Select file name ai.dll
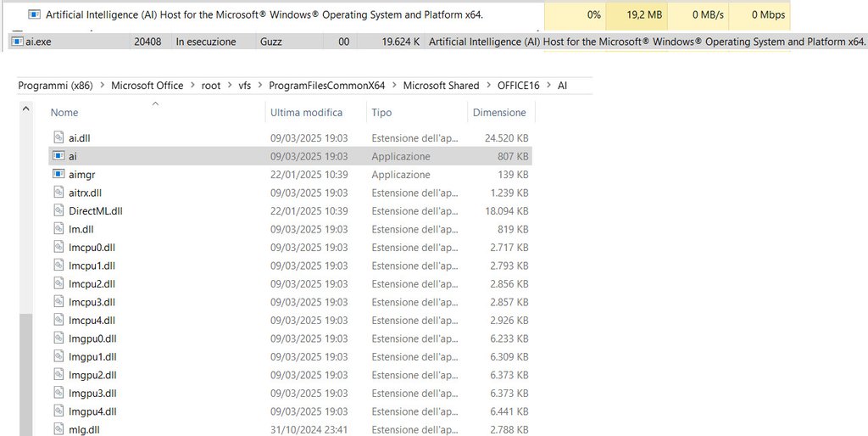 pyautogui.click(x=79, y=138)
